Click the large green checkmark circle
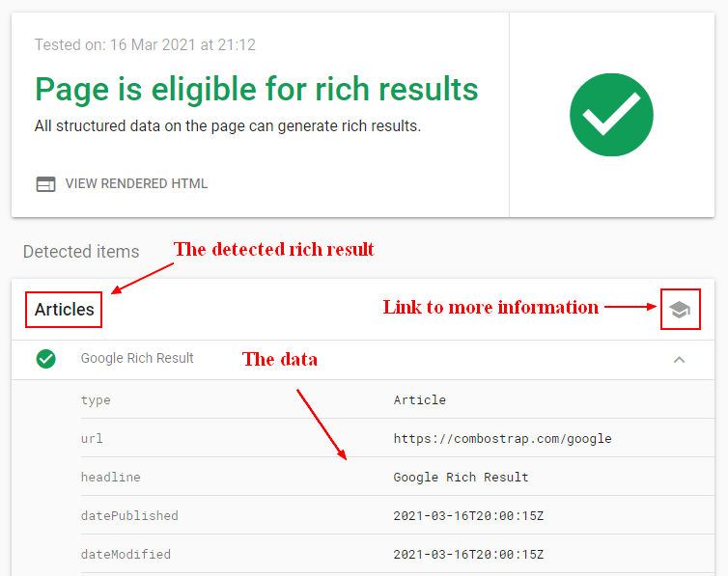 click(611, 115)
